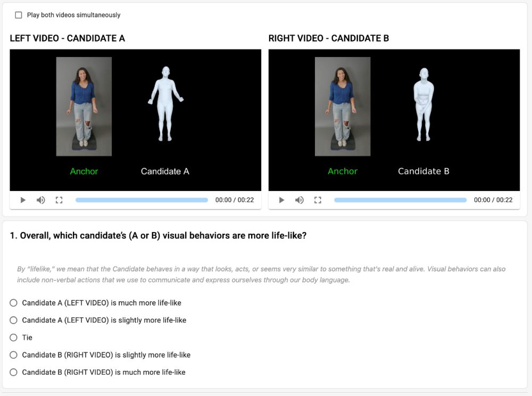The width and height of the screenshot is (532, 396).
Task: Open right video in fullscreen
Action: (318, 200)
